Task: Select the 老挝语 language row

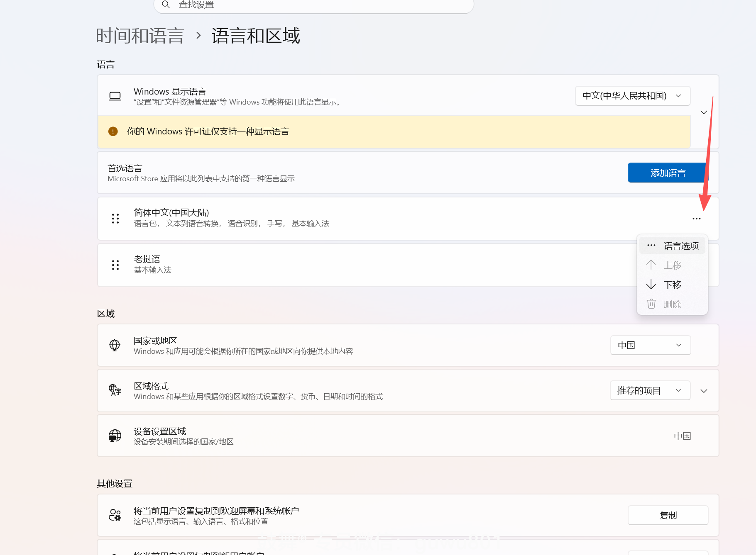Action: (x=408, y=265)
